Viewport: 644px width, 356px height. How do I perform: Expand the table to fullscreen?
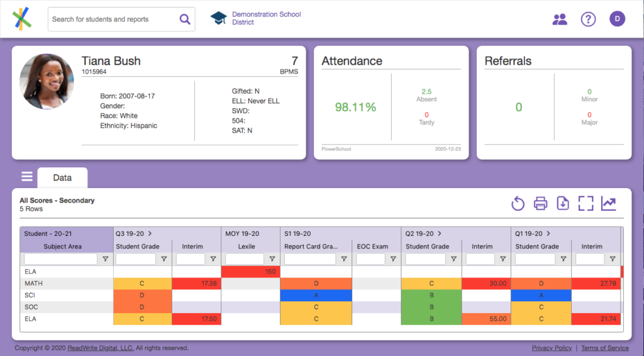[586, 203]
